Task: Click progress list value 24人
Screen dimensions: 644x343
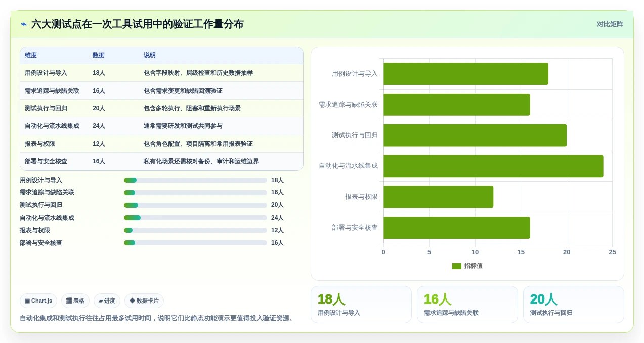Action: 277,218
